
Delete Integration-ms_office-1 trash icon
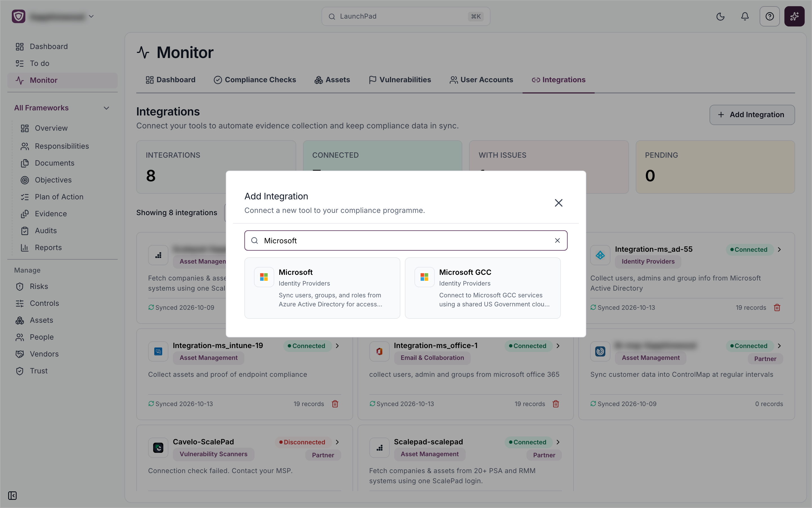[x=556, y=404]
